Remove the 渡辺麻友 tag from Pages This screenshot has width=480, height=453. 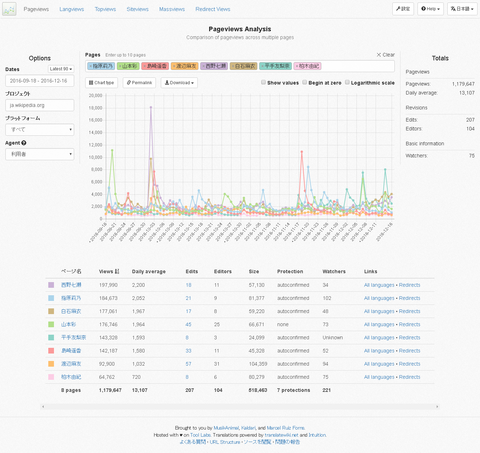174,66
